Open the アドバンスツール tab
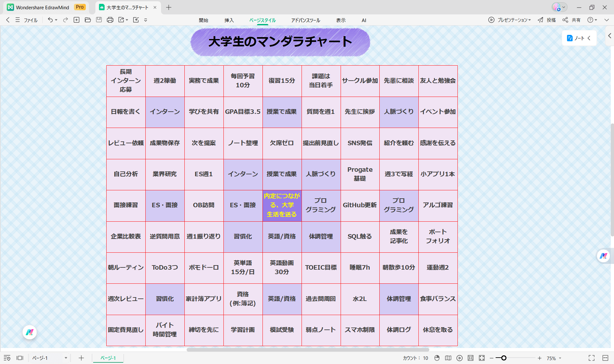The width and height of the screenshot is (614, 364). pos(305,20)
